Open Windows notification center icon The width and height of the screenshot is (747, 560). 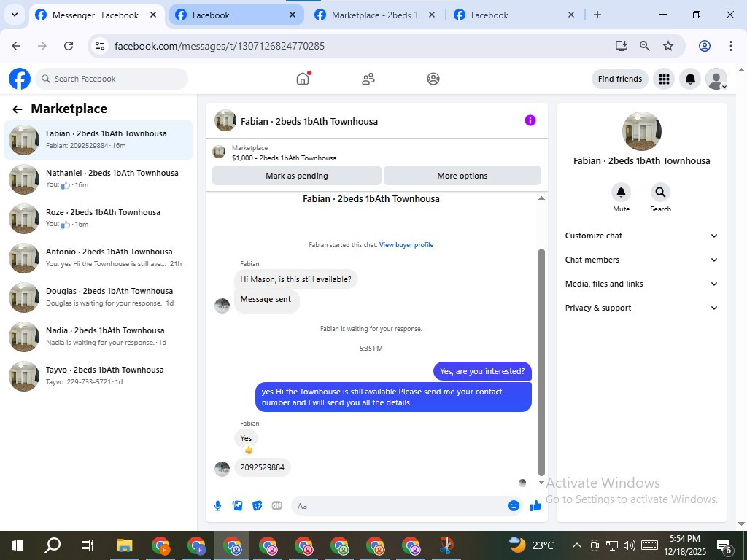coord(724,546)
